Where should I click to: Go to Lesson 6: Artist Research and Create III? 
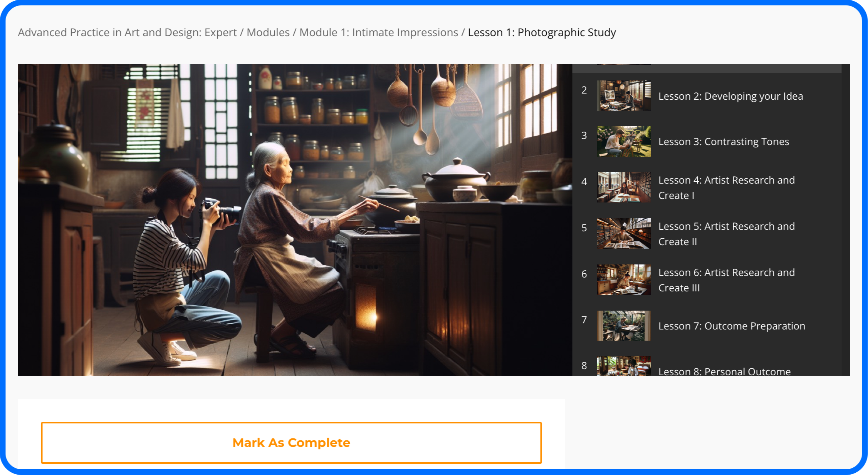[726, 280]
